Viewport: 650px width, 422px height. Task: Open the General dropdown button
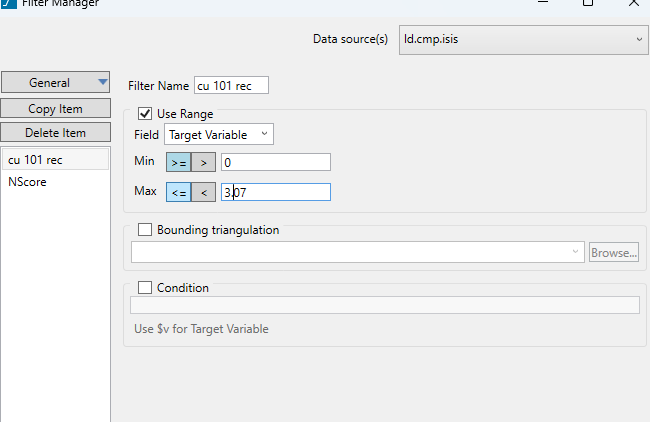click(56, 82)
